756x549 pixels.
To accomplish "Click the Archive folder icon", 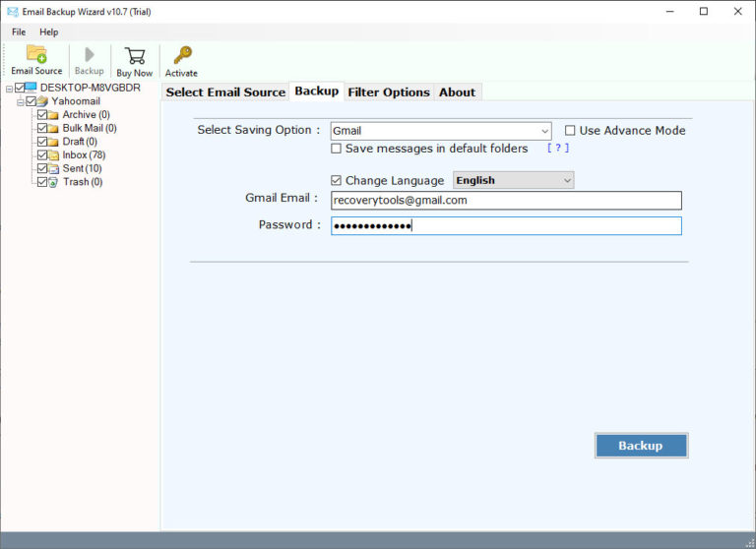I will point(53,115).
